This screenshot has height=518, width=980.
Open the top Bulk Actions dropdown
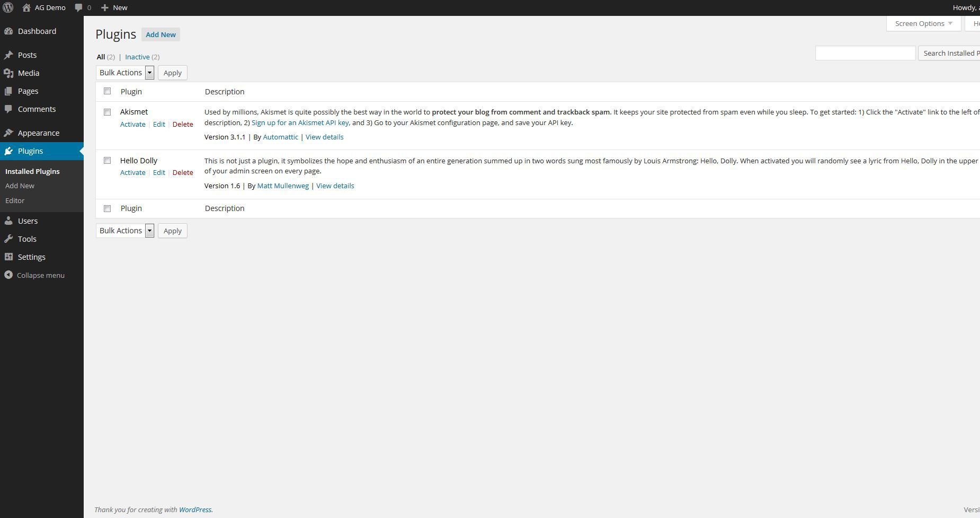point(125,73)
